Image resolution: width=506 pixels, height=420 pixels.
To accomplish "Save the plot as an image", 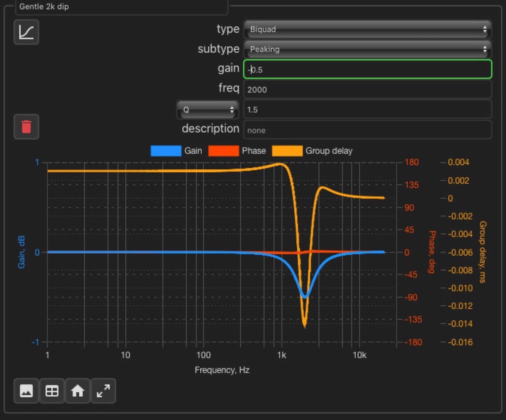I will coord(27,391).
